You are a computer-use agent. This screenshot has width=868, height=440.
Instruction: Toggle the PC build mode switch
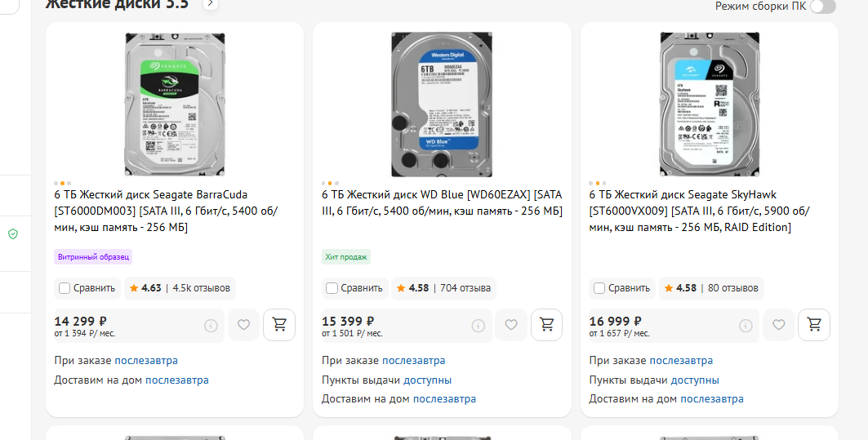pos(822,7)
